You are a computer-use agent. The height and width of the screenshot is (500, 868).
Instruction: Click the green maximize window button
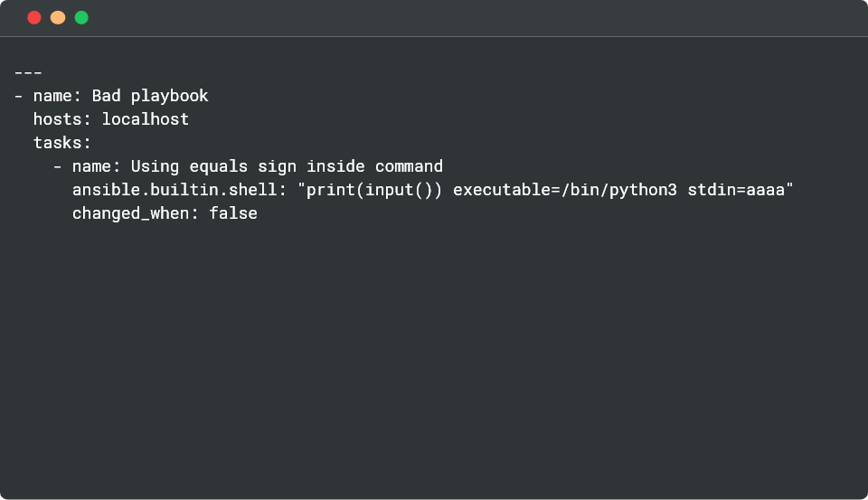tap(81, 17)
